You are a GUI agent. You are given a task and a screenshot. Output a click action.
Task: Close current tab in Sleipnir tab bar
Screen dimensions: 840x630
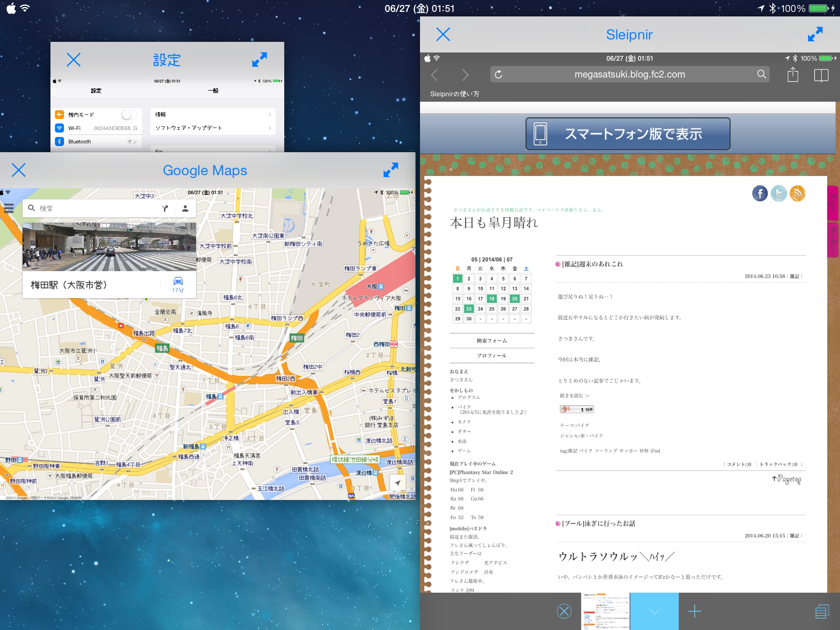pos(564,611)
